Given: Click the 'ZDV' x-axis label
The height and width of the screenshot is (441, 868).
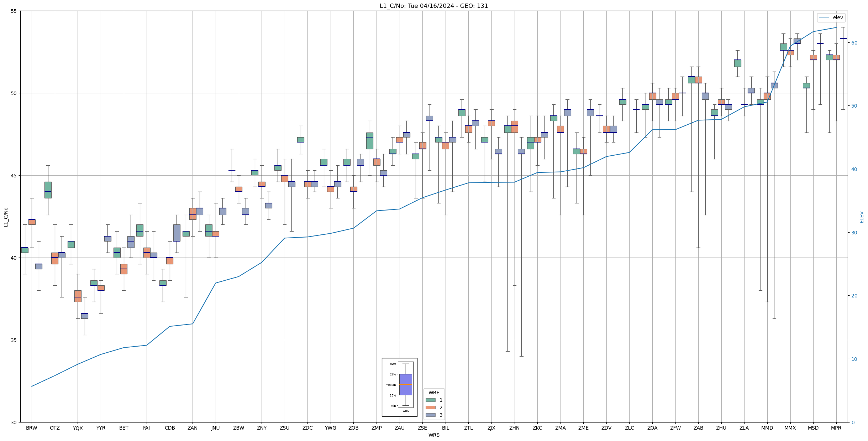Looking at the screenshot, I should (606, 428).
